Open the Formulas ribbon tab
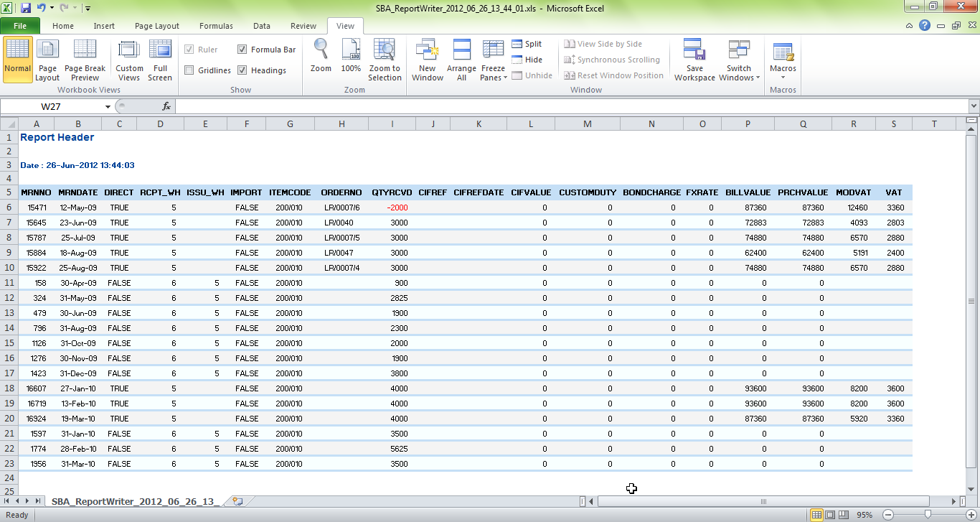Viewport: 980px width, 522px height. pos(216,26)
